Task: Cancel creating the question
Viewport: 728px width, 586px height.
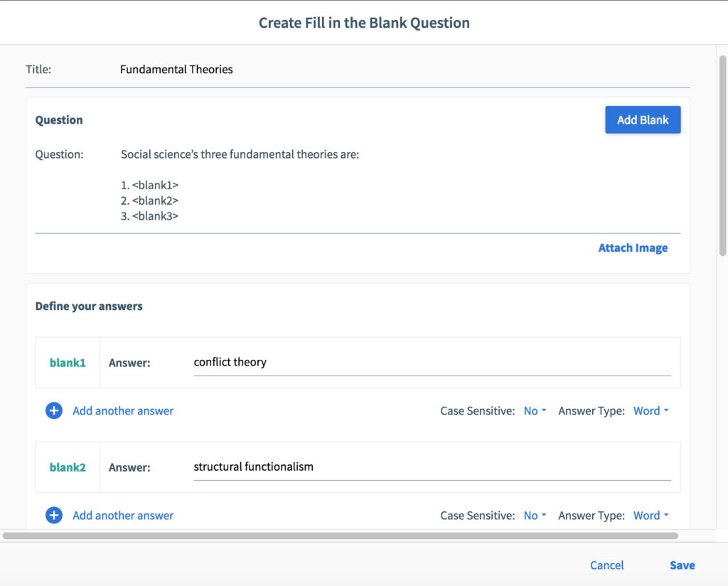Action: coord(606,565)
